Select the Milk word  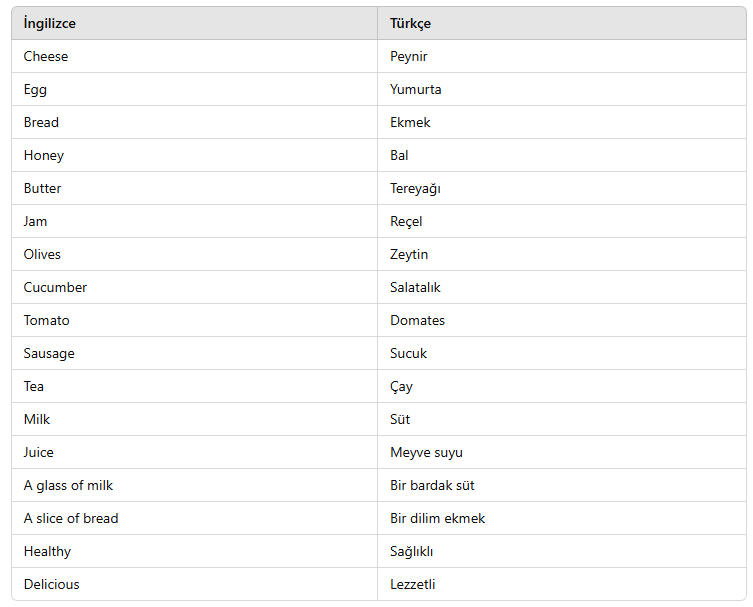point(37,419)
